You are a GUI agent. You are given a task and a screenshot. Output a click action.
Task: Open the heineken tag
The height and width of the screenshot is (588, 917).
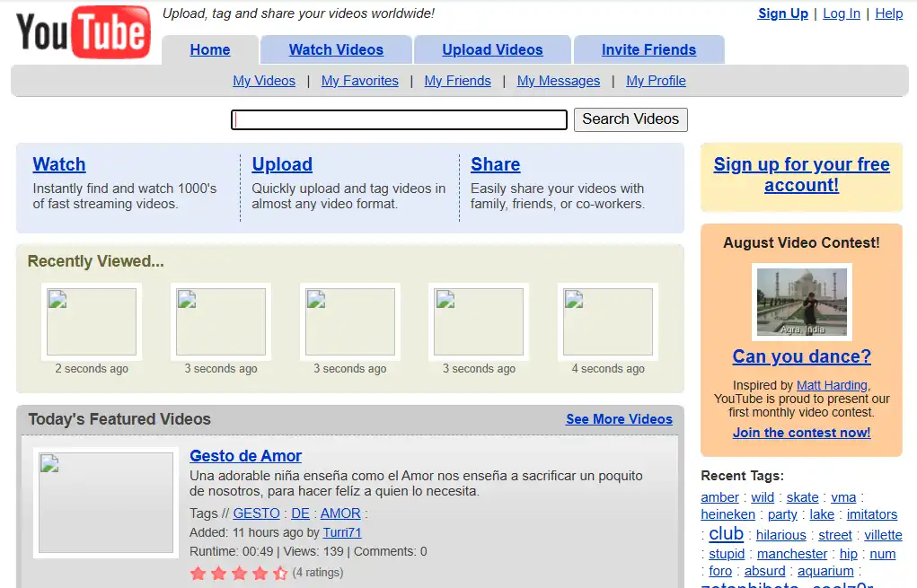pyautogui.click(x=728, y=514)
